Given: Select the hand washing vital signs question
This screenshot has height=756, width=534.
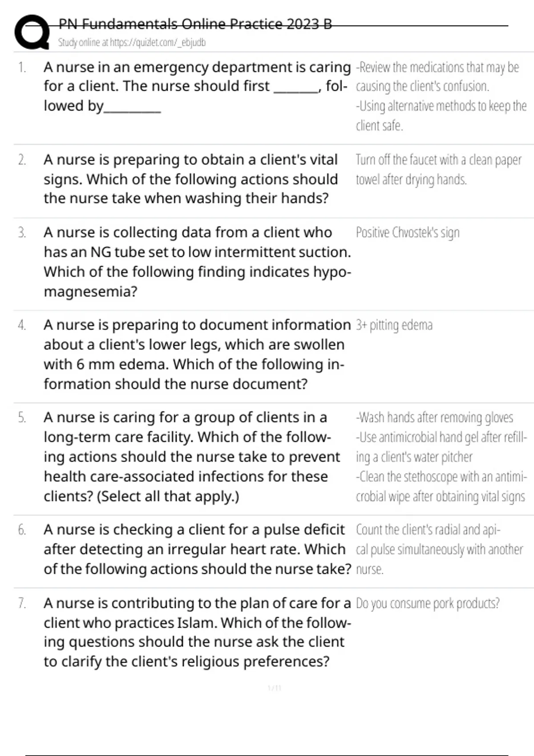Looking at the screenshot, I should [x=190, y=179].
